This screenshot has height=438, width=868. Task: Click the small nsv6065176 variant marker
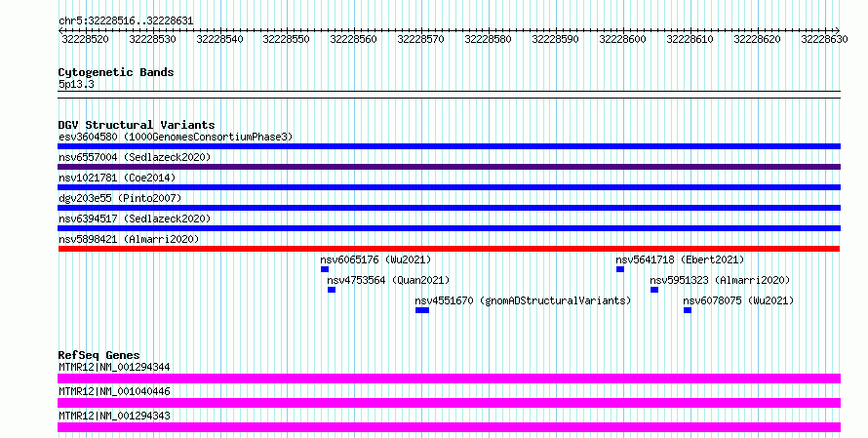pos(325,269)
